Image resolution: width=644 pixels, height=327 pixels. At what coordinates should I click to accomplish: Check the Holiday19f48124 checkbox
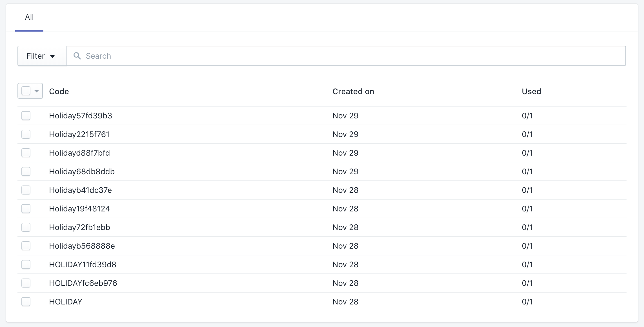[x=26, y=209]
